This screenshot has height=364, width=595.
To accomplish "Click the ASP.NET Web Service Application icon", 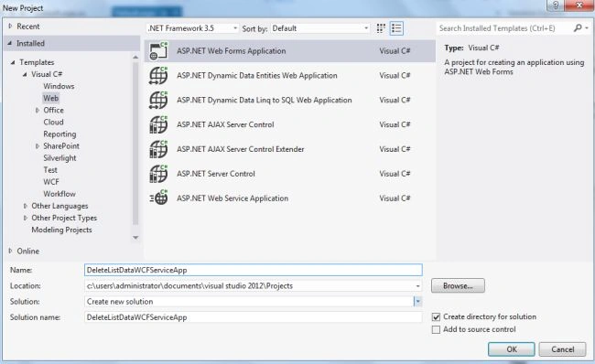I will tap(158, 198).
